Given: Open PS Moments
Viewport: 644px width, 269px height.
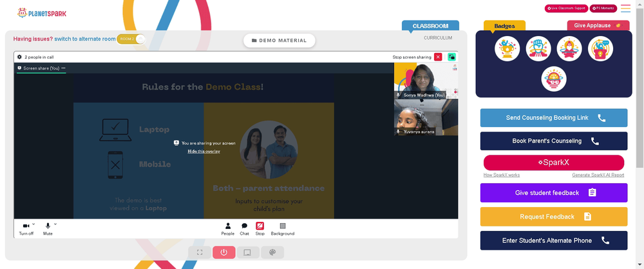Looking at the screenshot, I should click(603, 8).
